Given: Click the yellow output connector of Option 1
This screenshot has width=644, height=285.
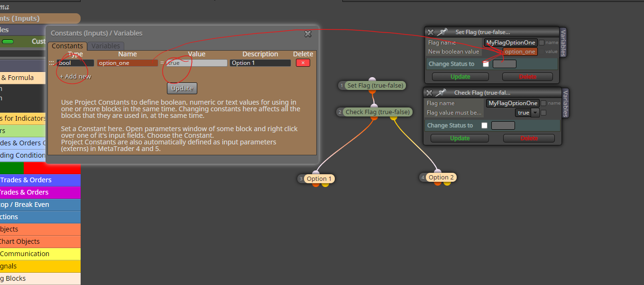Looking at the screenshot, I should pos(325,184).
